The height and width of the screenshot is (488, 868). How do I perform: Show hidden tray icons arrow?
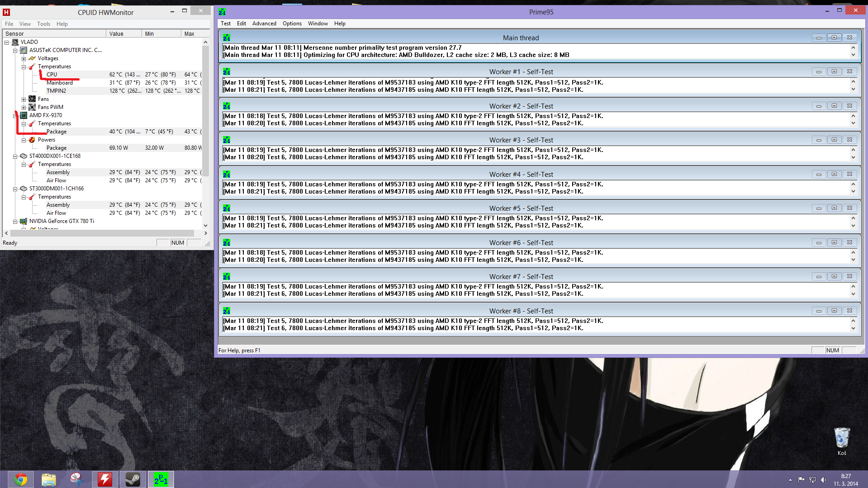[790, 480]
